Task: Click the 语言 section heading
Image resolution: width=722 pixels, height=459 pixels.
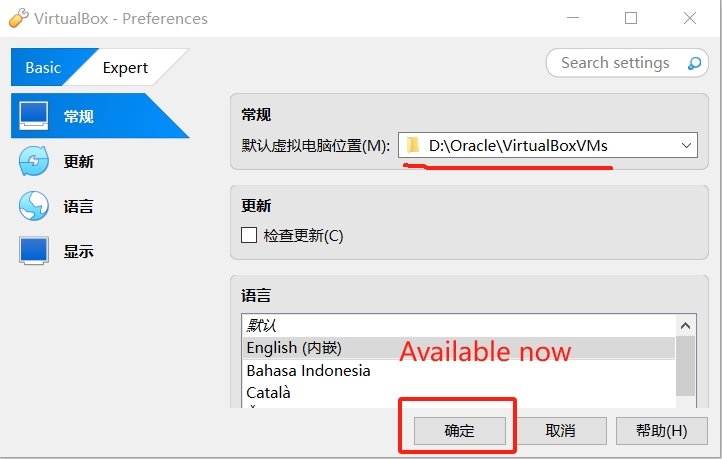Action: coord(256,295)
